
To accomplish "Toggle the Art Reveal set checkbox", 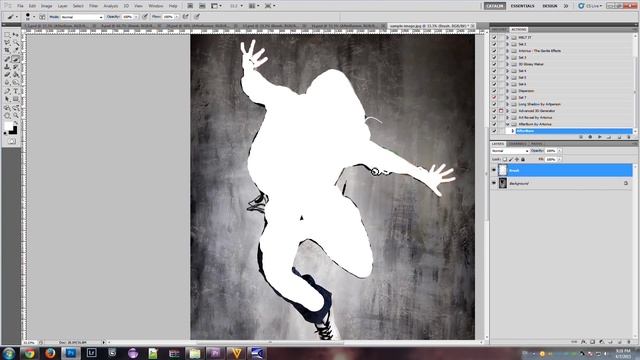I will point(494,117).
